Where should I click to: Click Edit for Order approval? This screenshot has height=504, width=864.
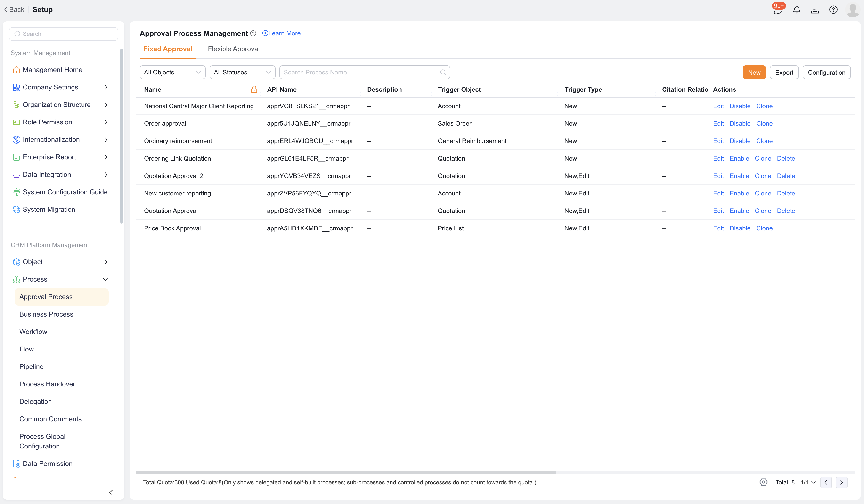(718, 123)
